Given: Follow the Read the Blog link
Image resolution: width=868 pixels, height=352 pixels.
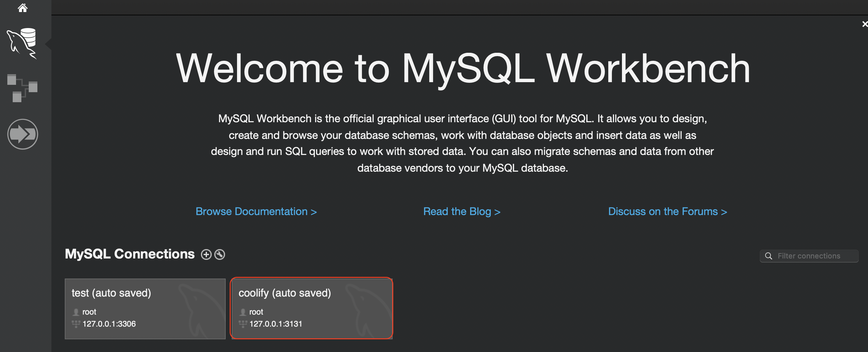Looking at the screenshot, I should [x=462, y=211].
